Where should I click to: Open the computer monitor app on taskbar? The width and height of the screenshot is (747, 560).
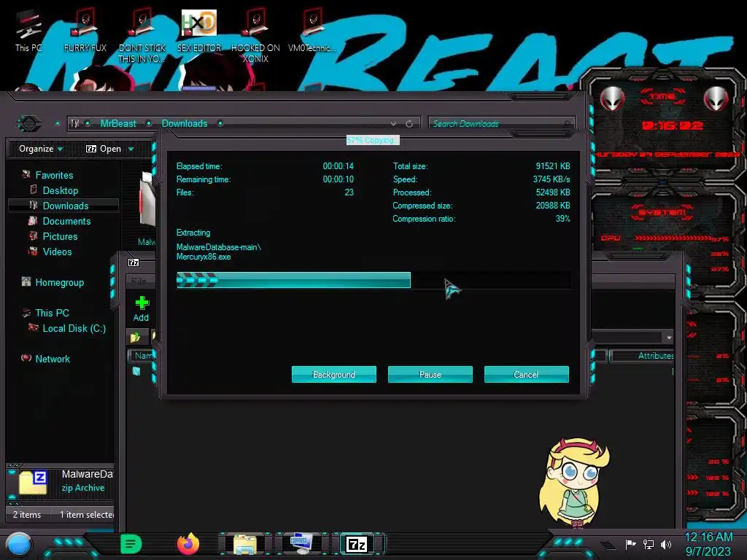pyautogui.click(x=301, y=544)
